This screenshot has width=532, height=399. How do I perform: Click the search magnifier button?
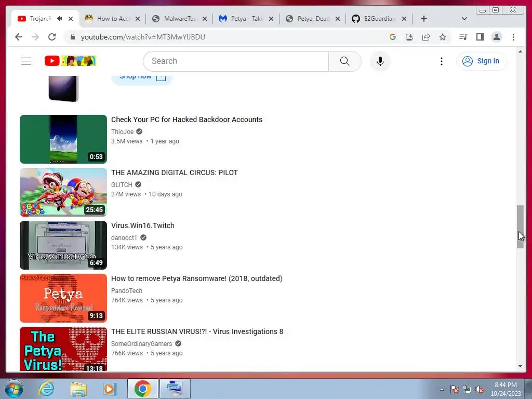coord(345,61)
